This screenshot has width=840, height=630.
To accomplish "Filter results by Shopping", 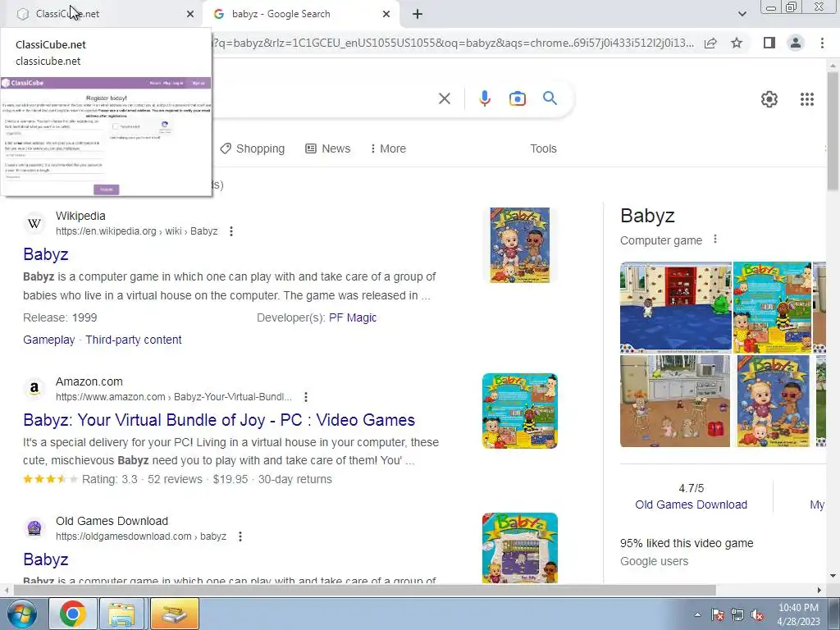I will 253,148.
